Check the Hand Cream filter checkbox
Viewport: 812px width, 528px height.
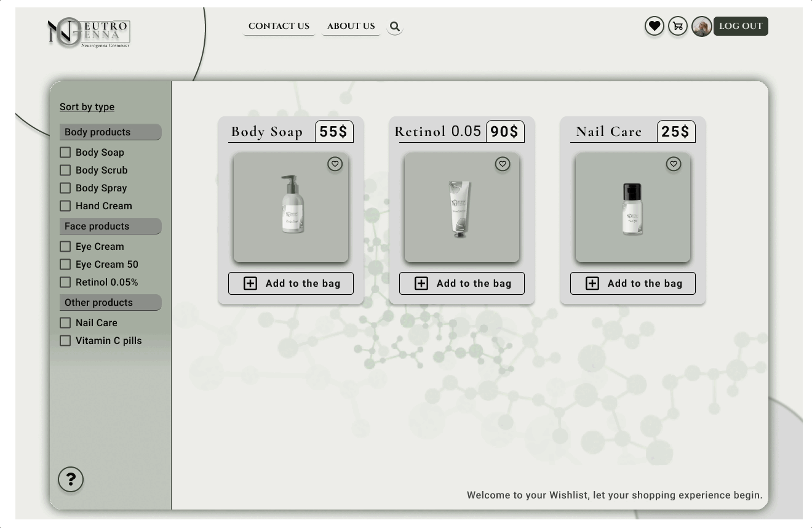coord(65,206)
